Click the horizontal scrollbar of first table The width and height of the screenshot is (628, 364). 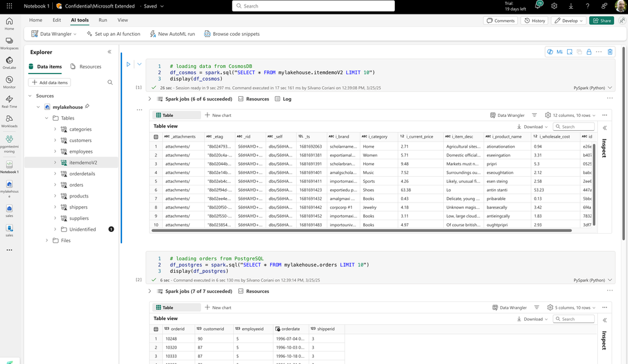[361, 231]
